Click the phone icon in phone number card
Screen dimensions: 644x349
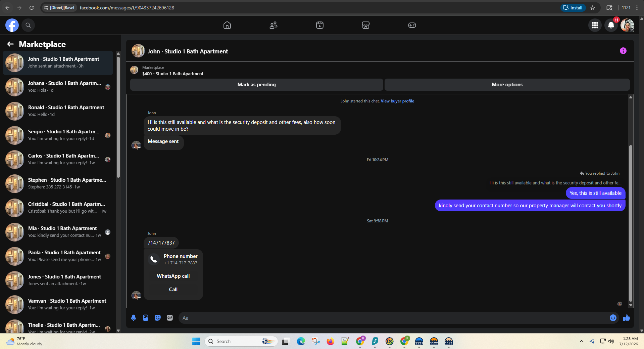click(154, 259)
